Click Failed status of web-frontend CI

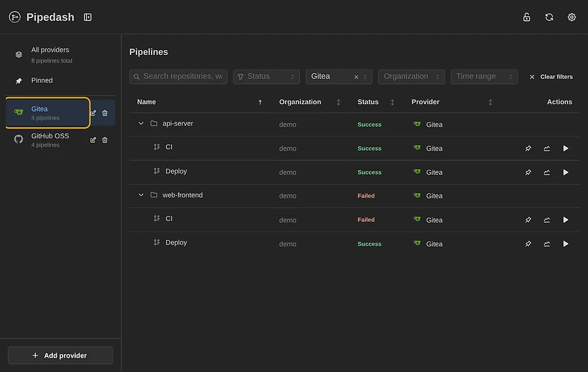pos(366,220)
